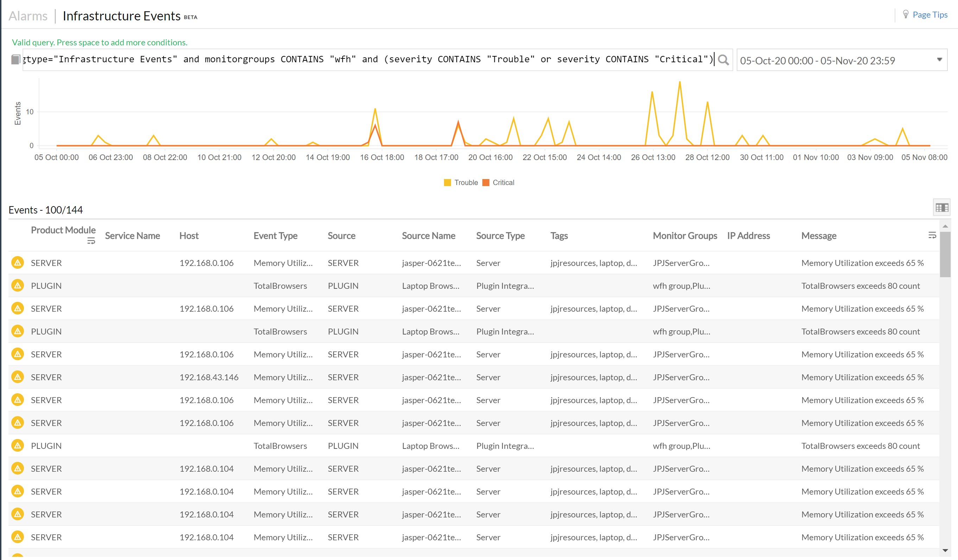Sort by Event Type column header
Viewport: 958px width, 560px height.
[x=275, y=236]
